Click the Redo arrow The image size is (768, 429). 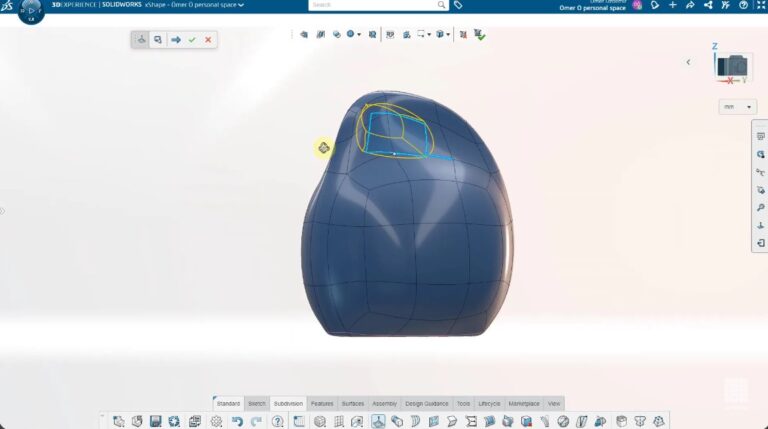click(x=256, y=422)
